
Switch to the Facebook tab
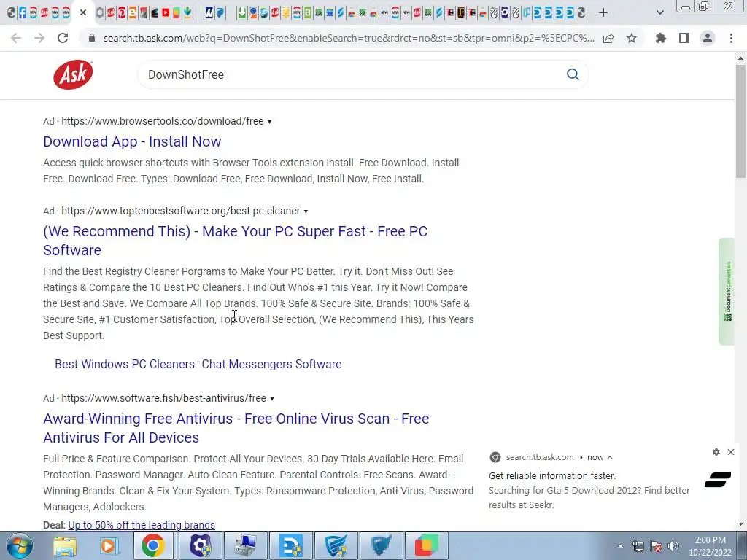click(x=23, y=12)
